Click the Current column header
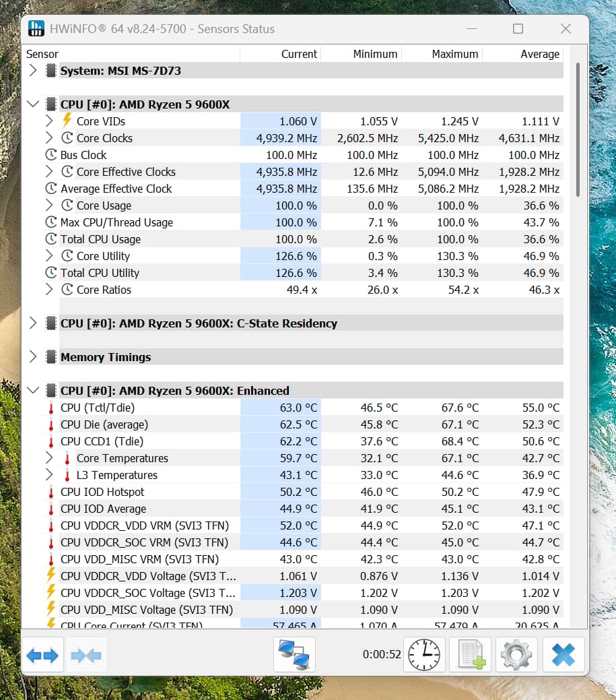This screenshot has width=616, height=700. [x=281, y=54]
